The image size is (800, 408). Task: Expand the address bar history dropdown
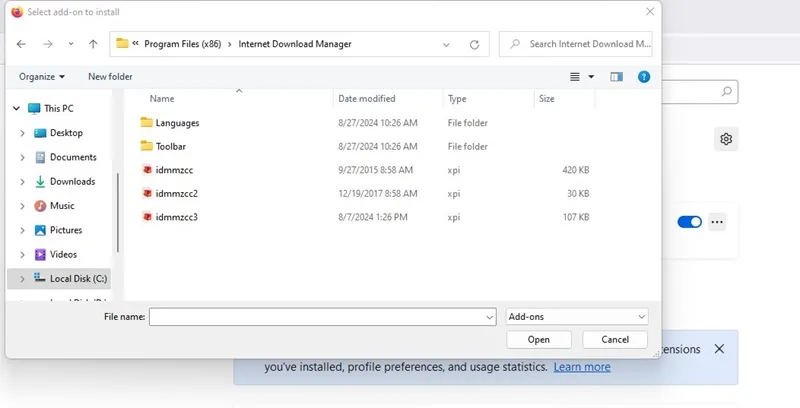coord(446,44)
